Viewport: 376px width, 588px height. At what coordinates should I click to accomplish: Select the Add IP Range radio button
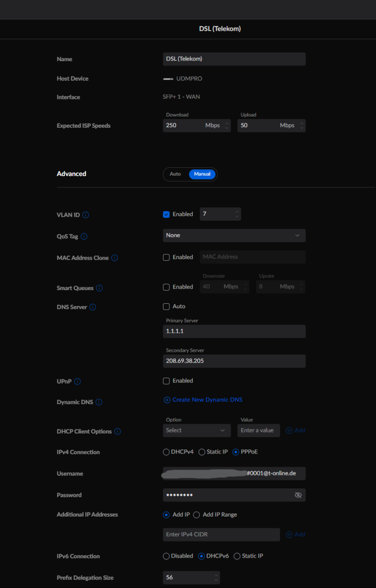click(x=197, y=515)
